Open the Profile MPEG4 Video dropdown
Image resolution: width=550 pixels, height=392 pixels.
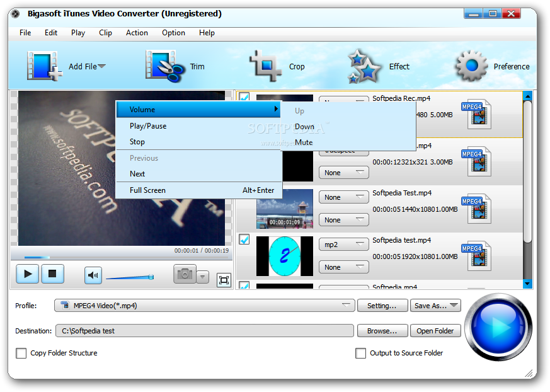(x=205, y=305)
